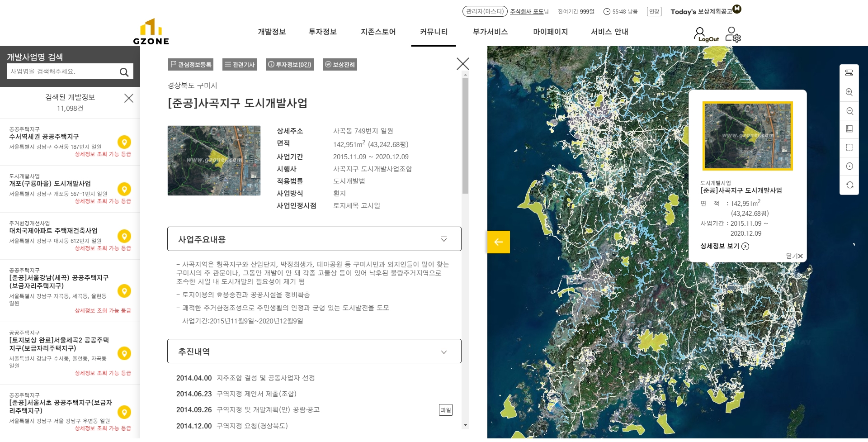Click the session timer clock icon

(607, 12)
